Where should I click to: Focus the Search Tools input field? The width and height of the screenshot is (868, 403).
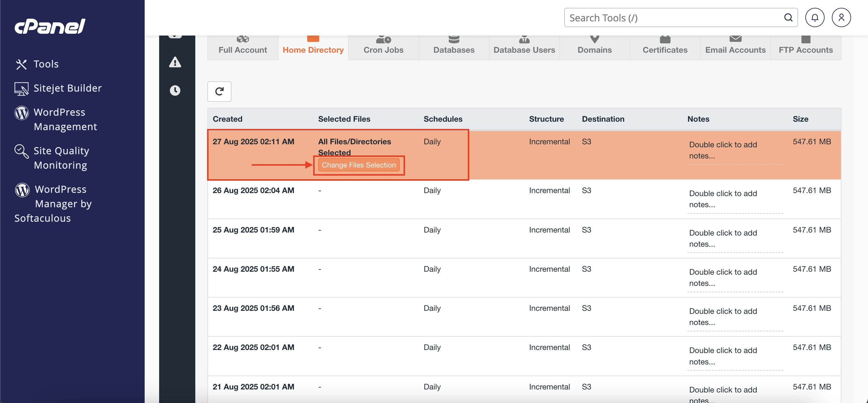tap(674, 17)
